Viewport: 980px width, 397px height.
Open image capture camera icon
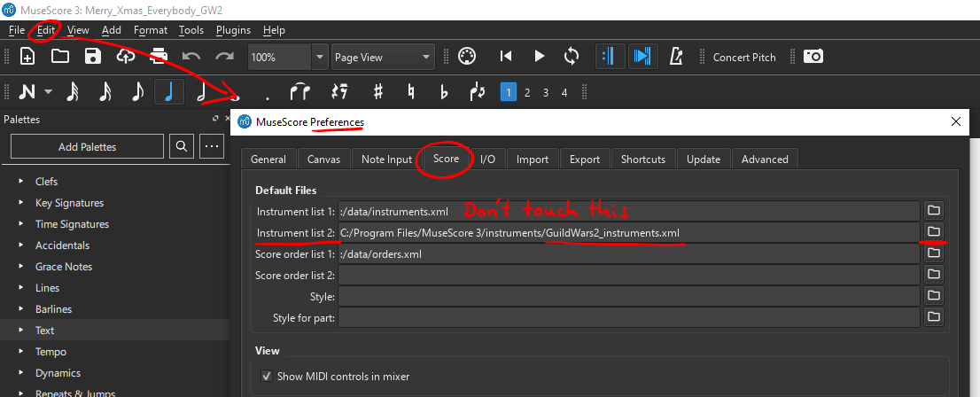(x=813, y=57)
